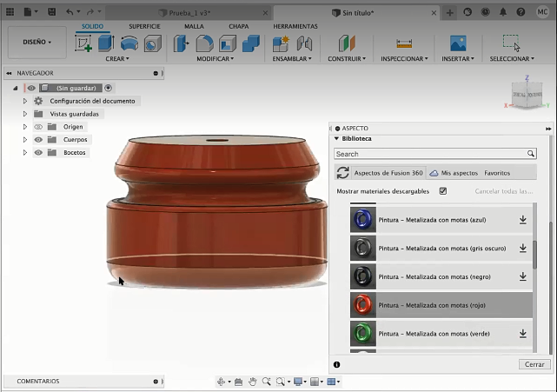
Task: Select the Extrude tool
Action: click(106, 43)
